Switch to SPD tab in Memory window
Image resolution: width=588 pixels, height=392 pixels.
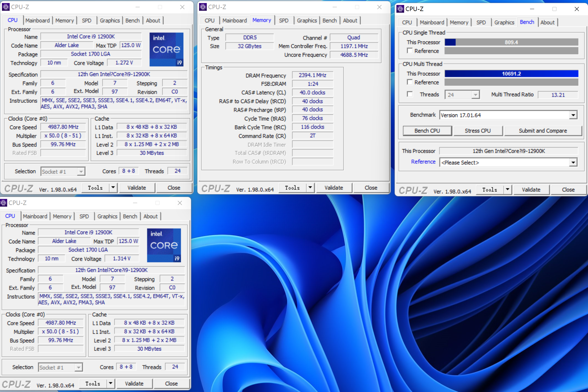(x=284, y=20)
